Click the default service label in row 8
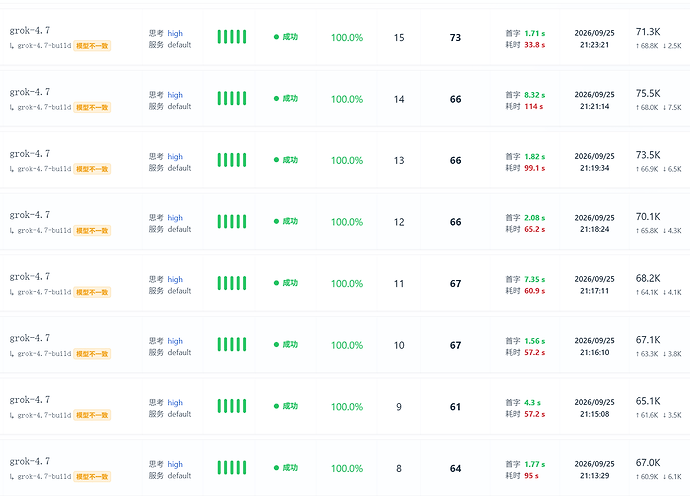The image size is (690, 496). click(x=179, y=476)
